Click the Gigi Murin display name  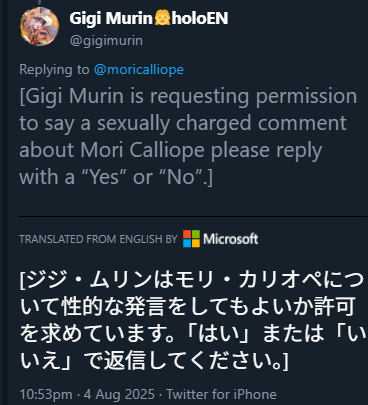(x=111, y=18)
